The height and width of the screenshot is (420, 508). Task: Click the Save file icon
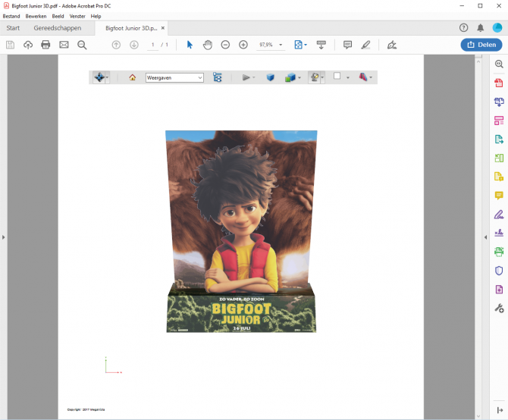[x=11, y=45]
